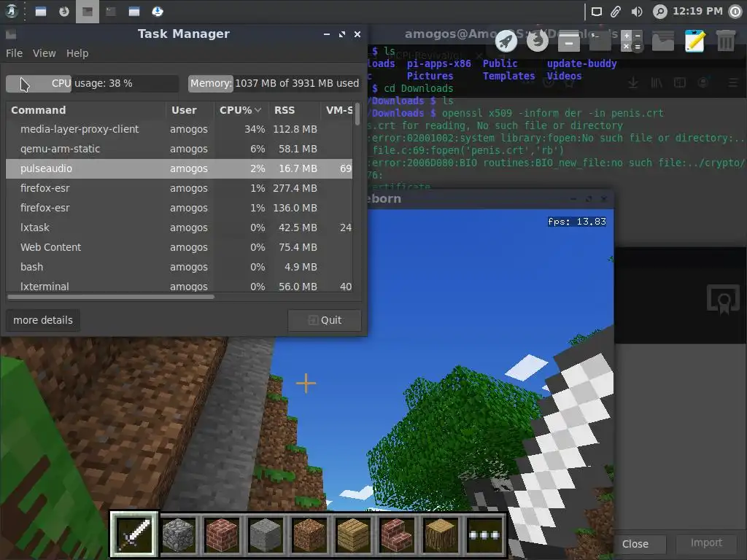Select the firefox-esr row using 136.0 MB
This screenshot has width=747, height=560.
[179, 208]
